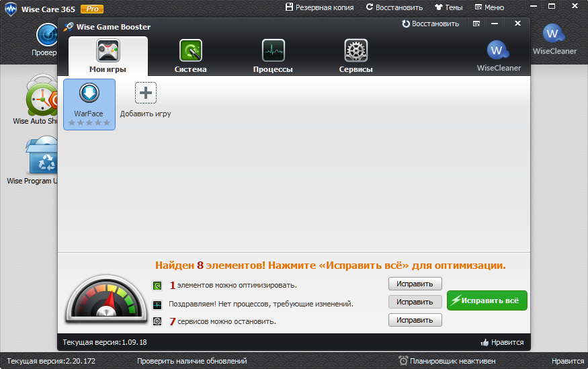Click process monitor icon in summary

pyautogui.click(x=157, y=304)
